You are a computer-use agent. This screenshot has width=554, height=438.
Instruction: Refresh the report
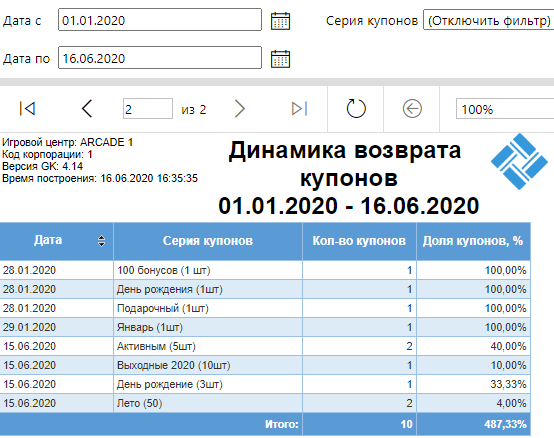(356, 109)
